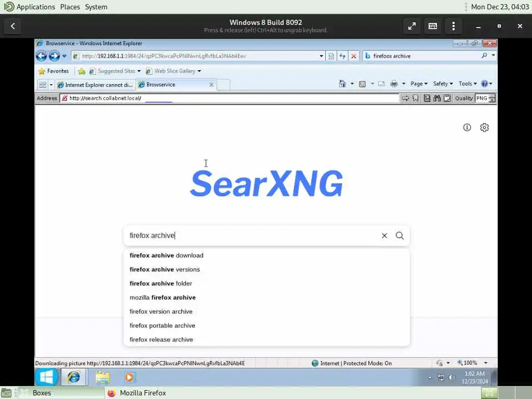
Task: Stop page loading with red X
Action: coord(353,56)
